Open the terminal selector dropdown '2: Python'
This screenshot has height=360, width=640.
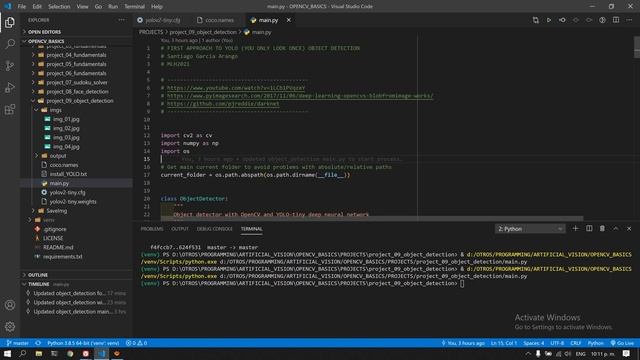pos(529,229)
